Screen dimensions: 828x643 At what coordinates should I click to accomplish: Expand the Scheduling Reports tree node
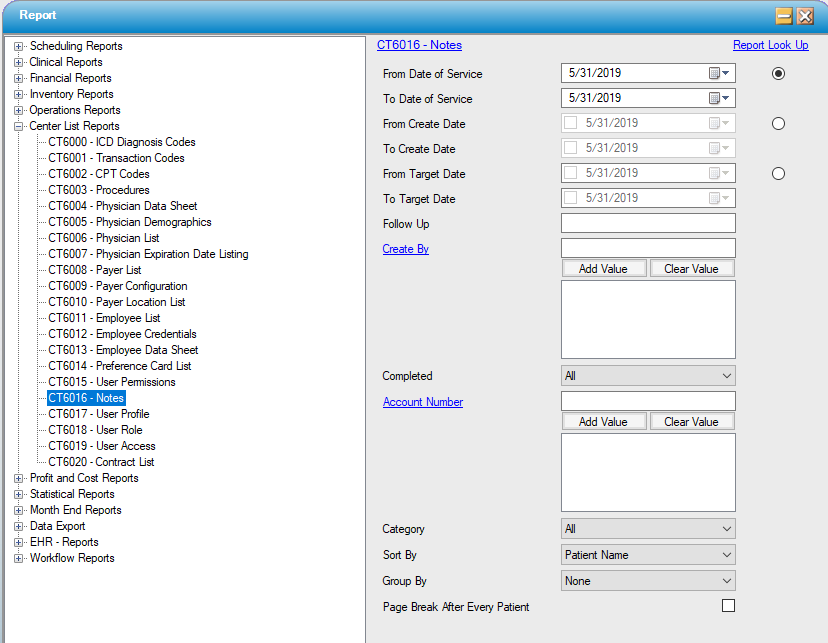(19, 46)
